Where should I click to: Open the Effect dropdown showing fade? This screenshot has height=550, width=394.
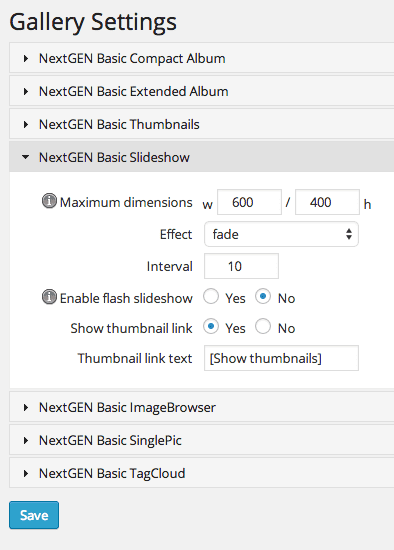[x=281, y=234]
